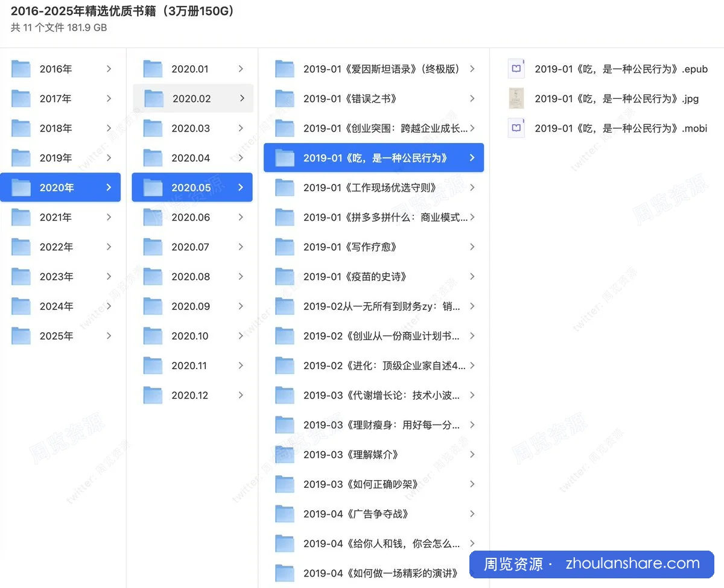The width and height of the screenshot is (724, 588).
Task: Click the 2020.06 folder icon
Action: pos(153,217)
